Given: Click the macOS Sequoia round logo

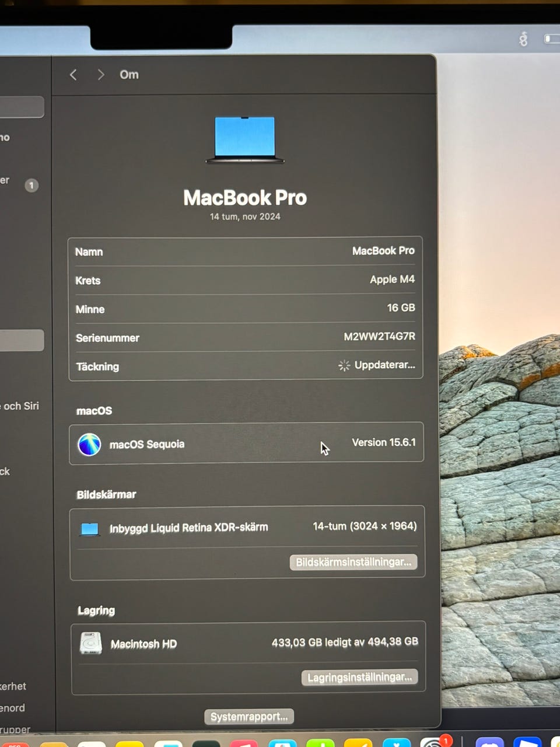Looking at the screenshot, I should pyautogui.click(x=89, y=444).
